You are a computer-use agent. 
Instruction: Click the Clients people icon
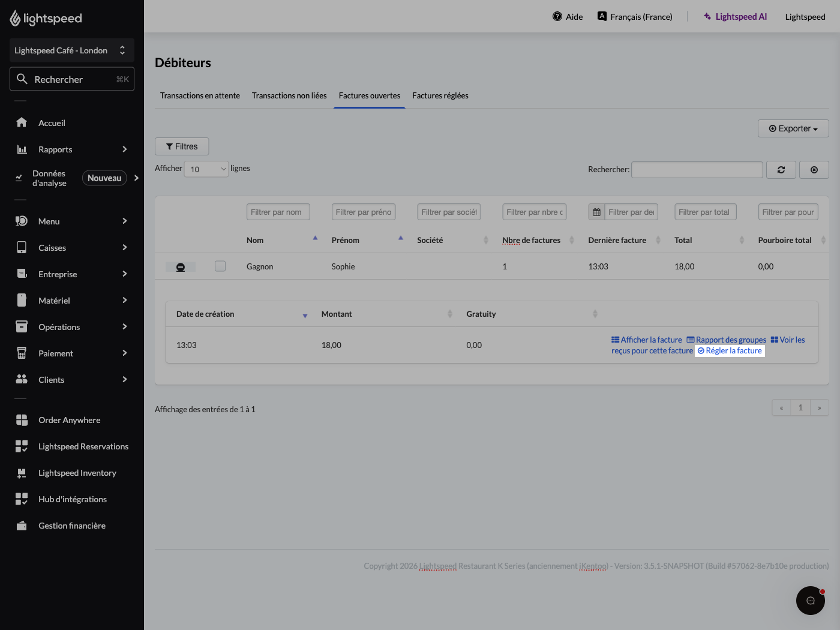[x=22, y=379]
